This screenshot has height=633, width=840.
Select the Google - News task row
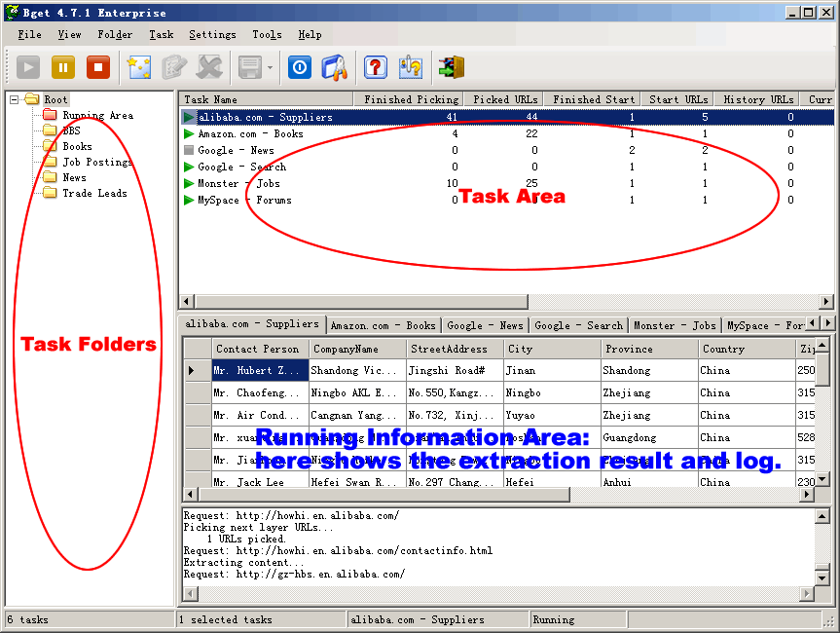tap(507, 150)
